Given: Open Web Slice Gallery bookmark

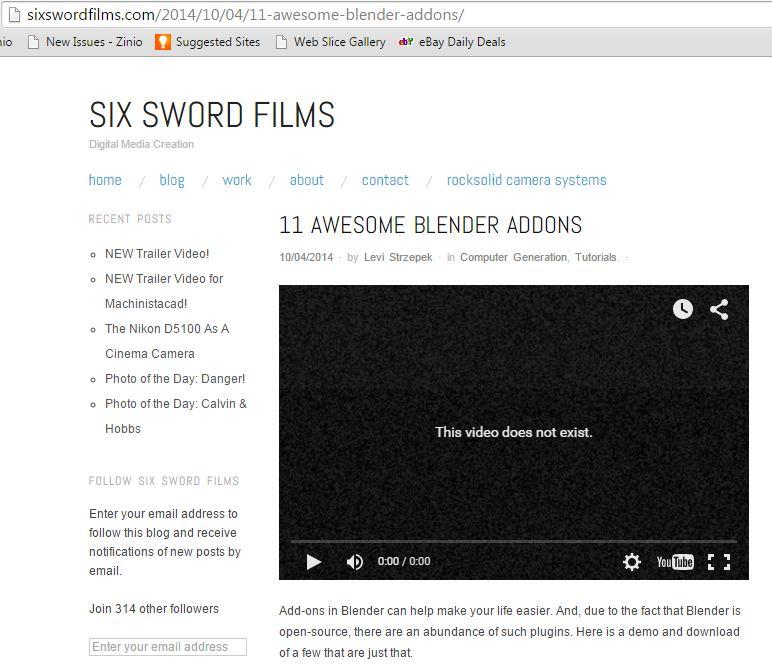Looking at the screenshot, I should pos(330,42).
